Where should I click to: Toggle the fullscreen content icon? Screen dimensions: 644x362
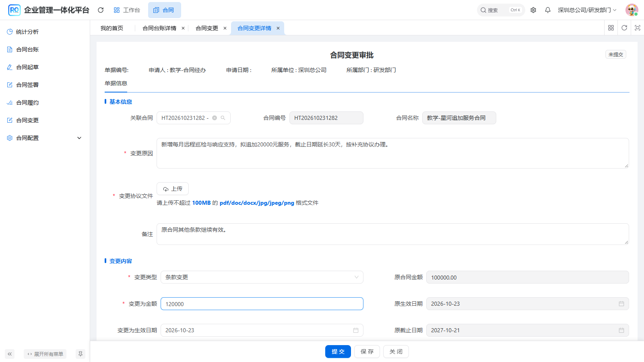638,28
